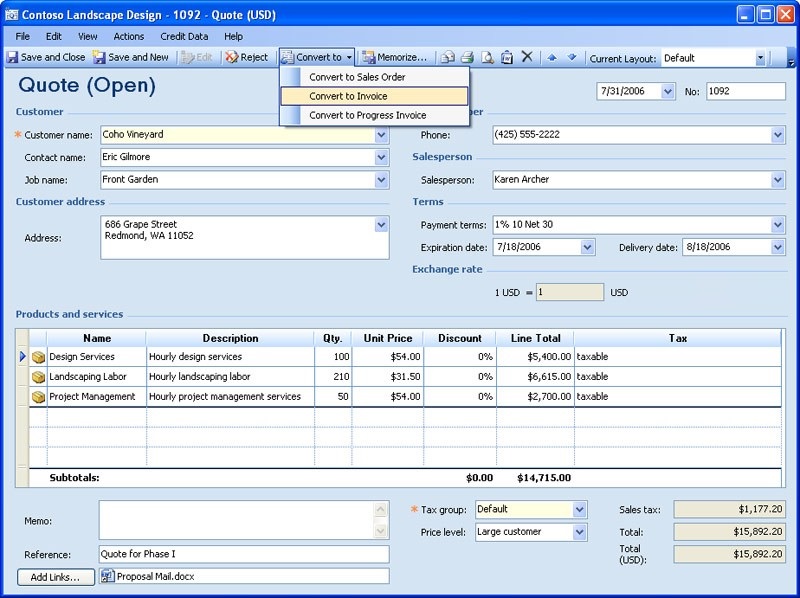The height and width of the screenshot is (598, 800).
Task: Expand the Job name dropdown
Action: click(381, 180)
